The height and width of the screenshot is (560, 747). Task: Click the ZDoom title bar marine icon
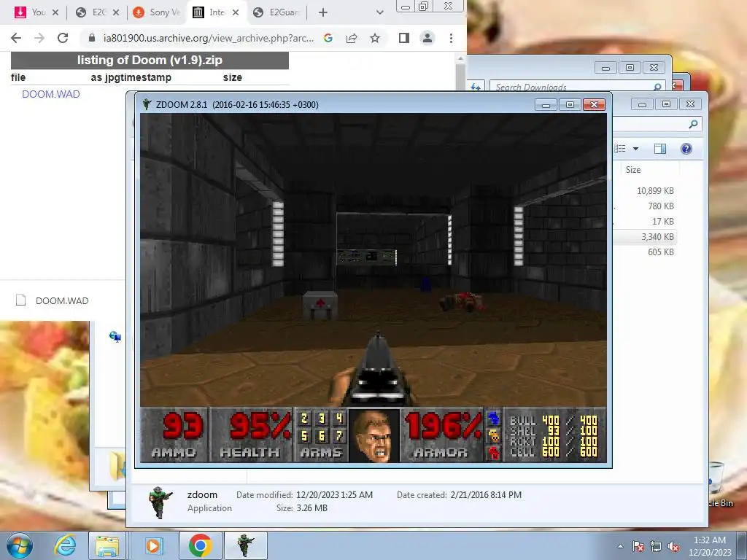pos(147,104)
